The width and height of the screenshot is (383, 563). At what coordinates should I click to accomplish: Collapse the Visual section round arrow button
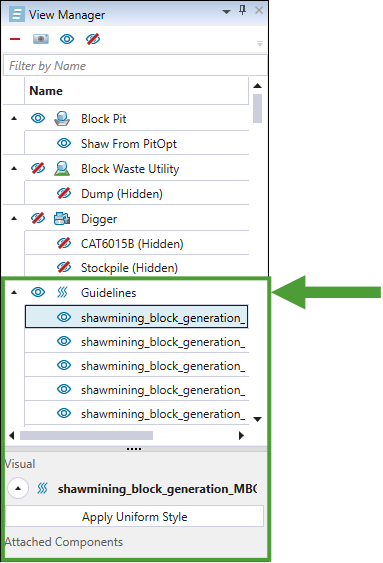point(18,488)
